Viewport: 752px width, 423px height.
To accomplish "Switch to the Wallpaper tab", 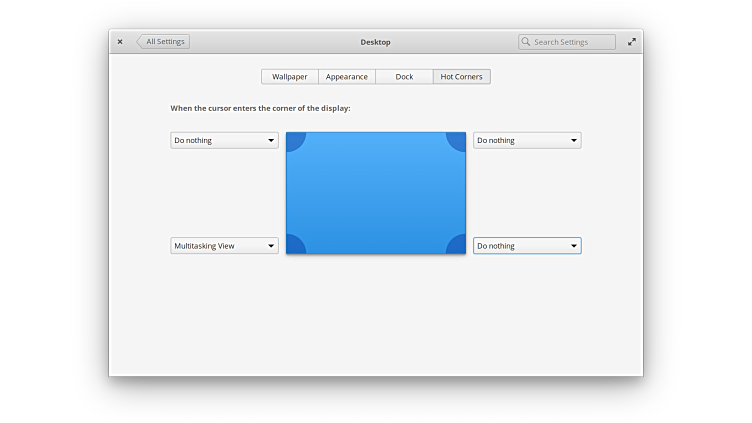I will pyautogui.click(x=290, y=77).
